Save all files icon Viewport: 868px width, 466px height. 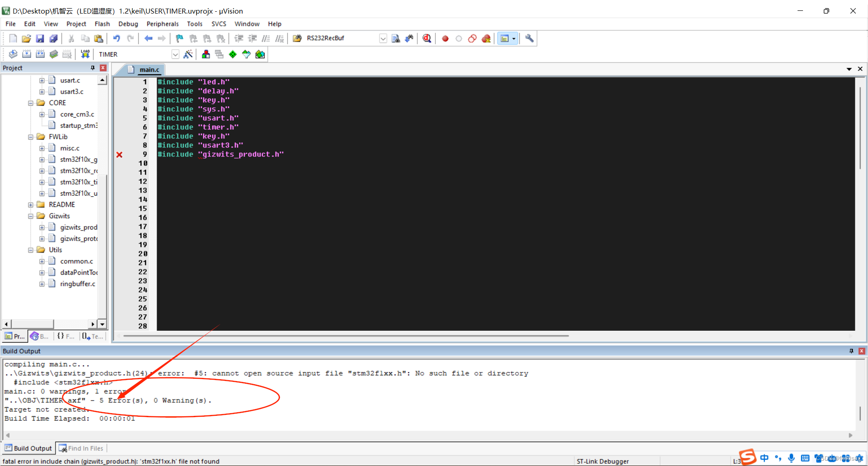53,38
